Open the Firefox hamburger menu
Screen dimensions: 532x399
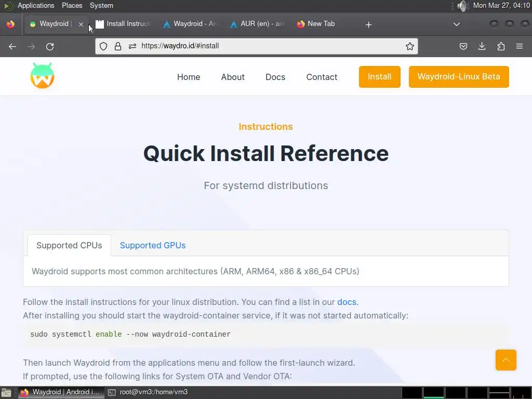pos(520,46)
